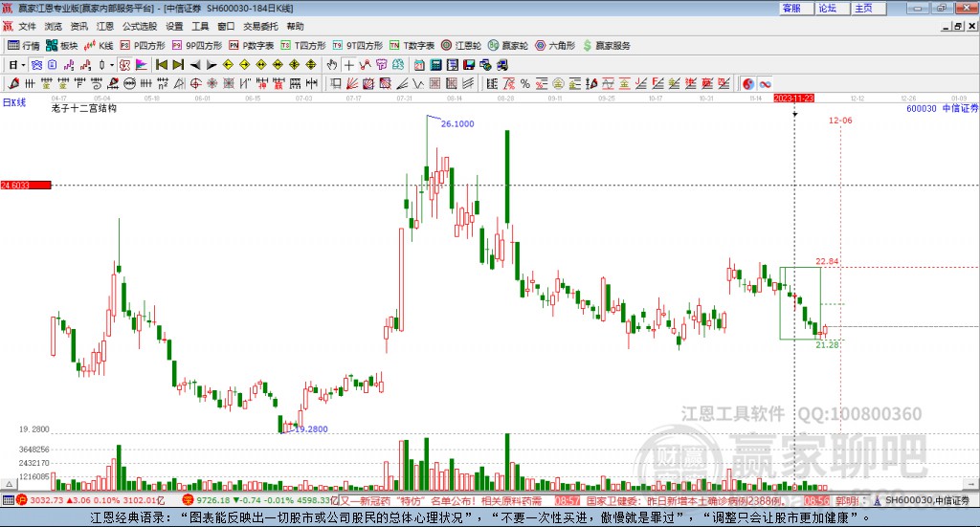Open the 设置 menu
This screenshot has width=980, height=527.
174,26
